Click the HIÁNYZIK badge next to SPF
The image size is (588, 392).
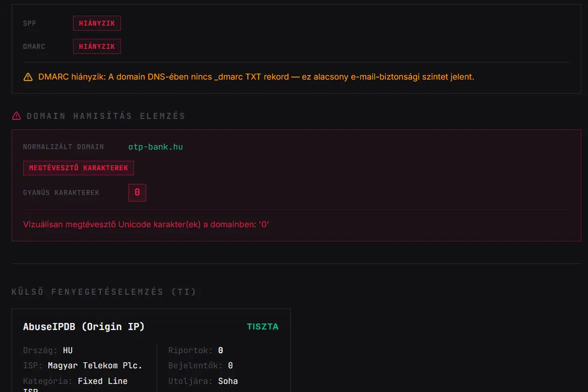[97, 23]
